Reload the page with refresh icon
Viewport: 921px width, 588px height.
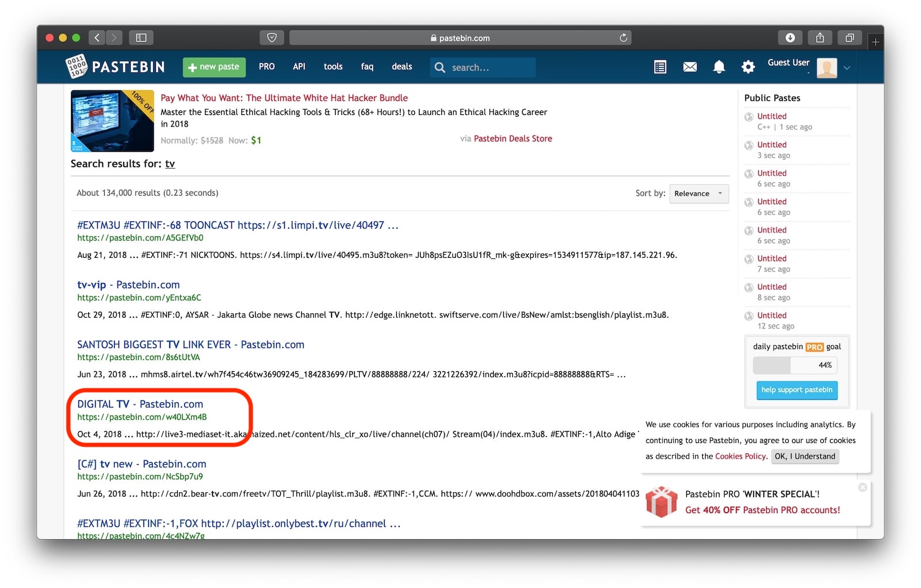[623, 38]
